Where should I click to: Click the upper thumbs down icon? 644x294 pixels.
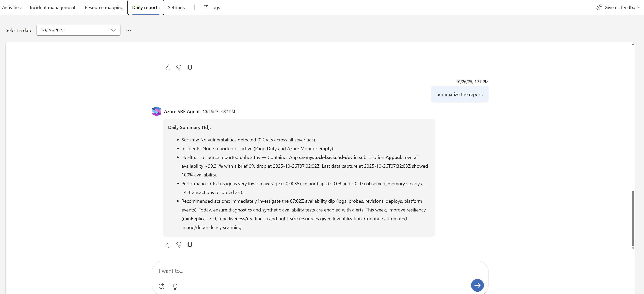click(178, 68)
